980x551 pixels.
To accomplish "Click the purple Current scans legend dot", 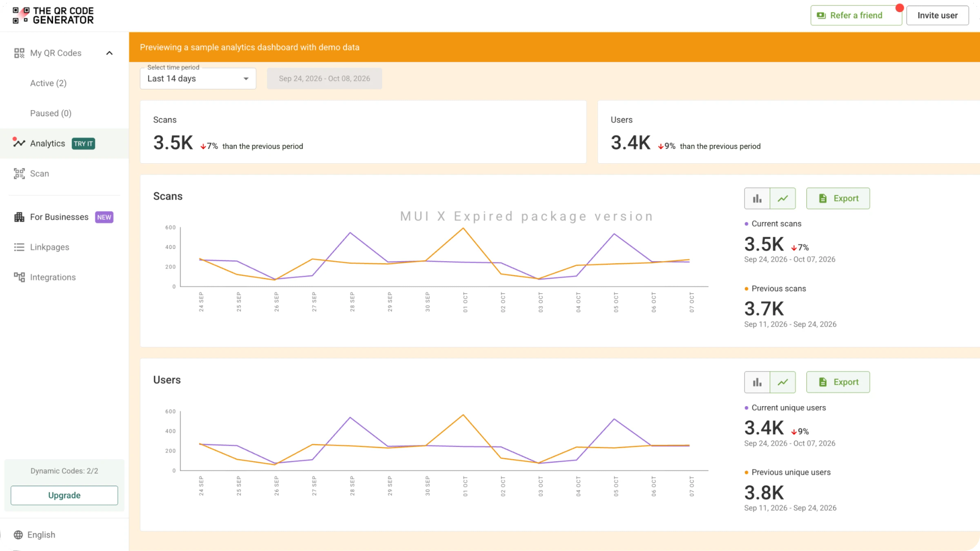I will click(x=746, y=224).
